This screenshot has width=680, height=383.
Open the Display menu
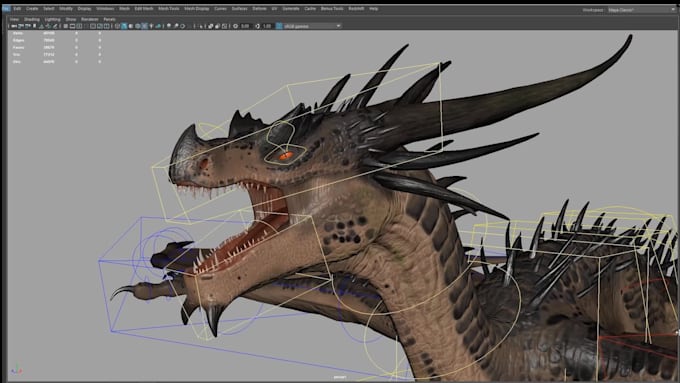tap(85, 9)
